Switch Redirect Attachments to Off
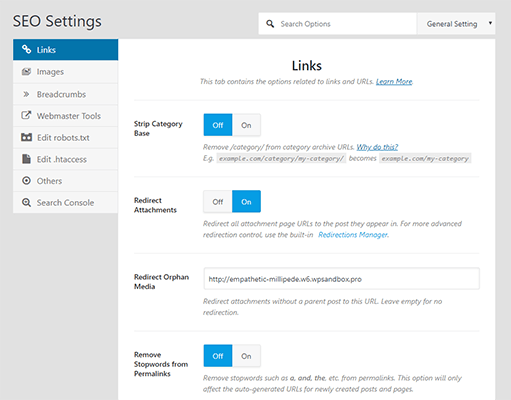Screen dimensions: 511x400 click(x=218, y=202)
